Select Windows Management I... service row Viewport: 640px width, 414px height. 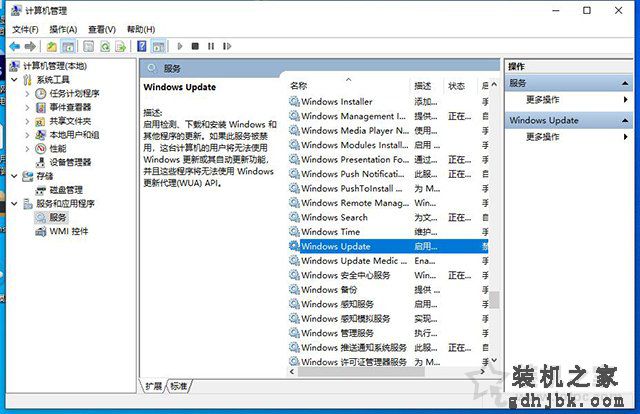[389, 116]
